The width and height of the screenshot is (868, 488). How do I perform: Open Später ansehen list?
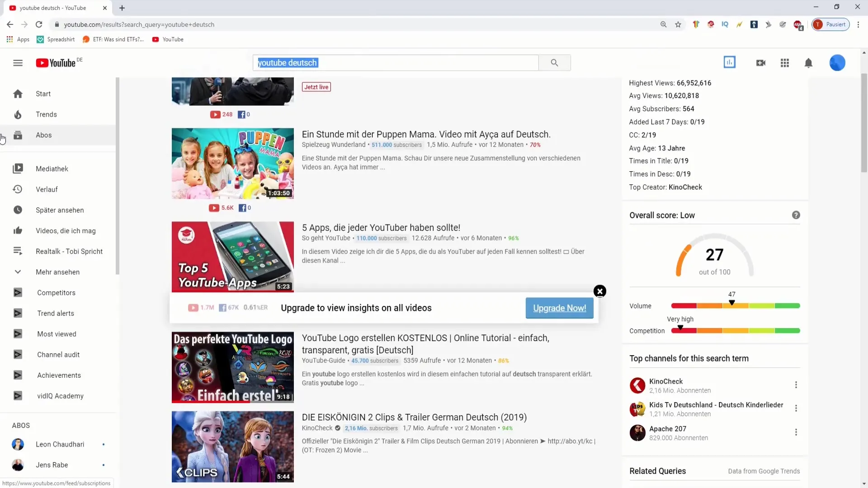pos(58,210)
